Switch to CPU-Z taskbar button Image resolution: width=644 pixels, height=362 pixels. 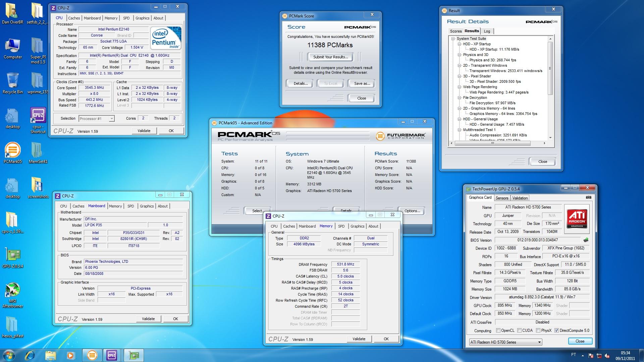(x=112, y=355)
